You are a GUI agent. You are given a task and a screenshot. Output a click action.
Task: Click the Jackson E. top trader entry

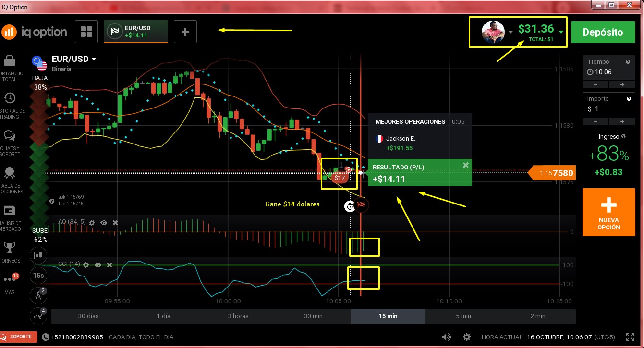click(x=419, y=143)
